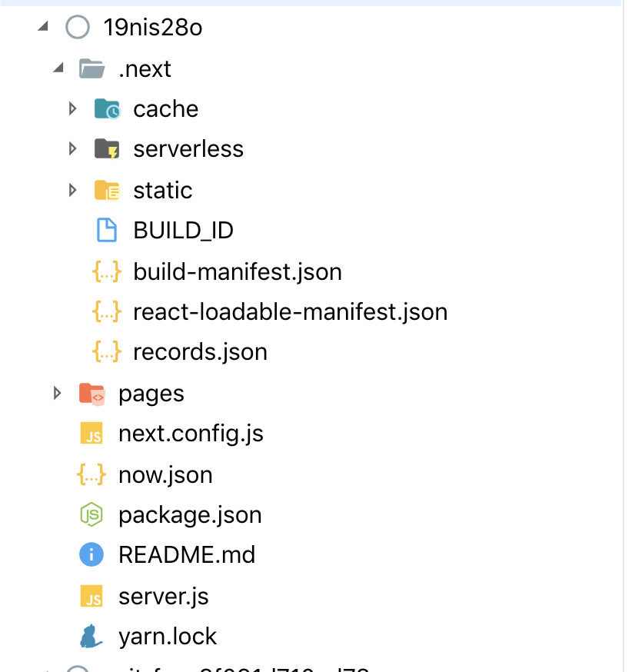Collapse the .next folder
This screenshot has height=672, width=635.
[58, 68]
